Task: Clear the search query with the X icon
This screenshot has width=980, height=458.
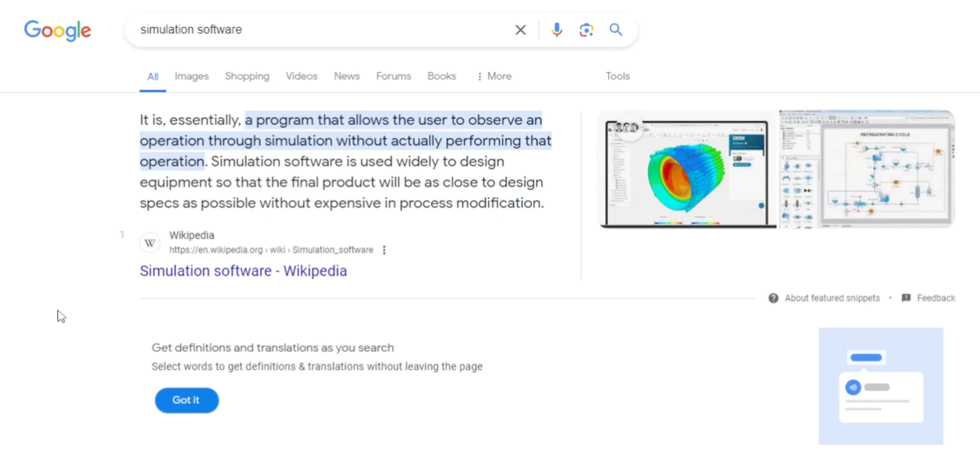Action: tap(520, 29)
